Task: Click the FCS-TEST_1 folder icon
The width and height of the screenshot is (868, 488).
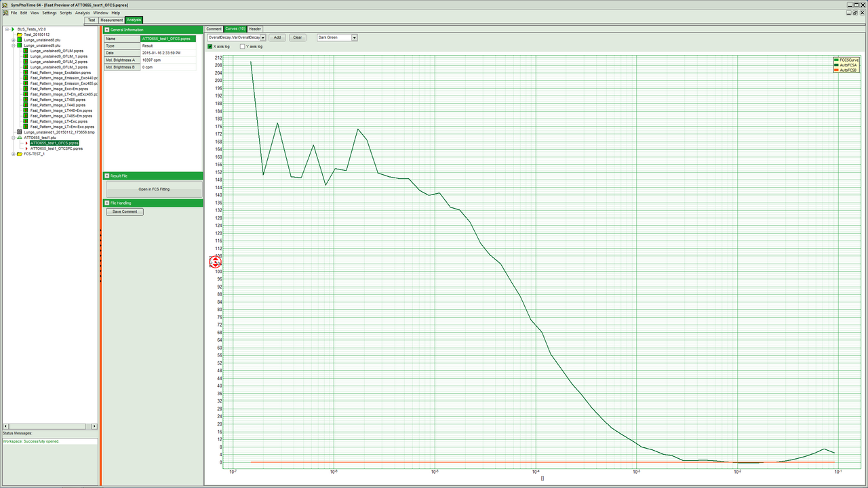Action: coord(20,154)
